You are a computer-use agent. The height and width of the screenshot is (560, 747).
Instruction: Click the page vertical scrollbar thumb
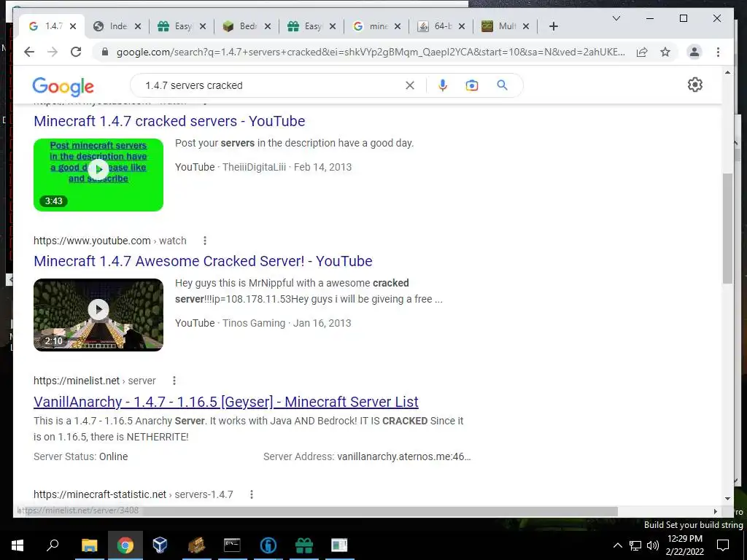click(727, 228)
